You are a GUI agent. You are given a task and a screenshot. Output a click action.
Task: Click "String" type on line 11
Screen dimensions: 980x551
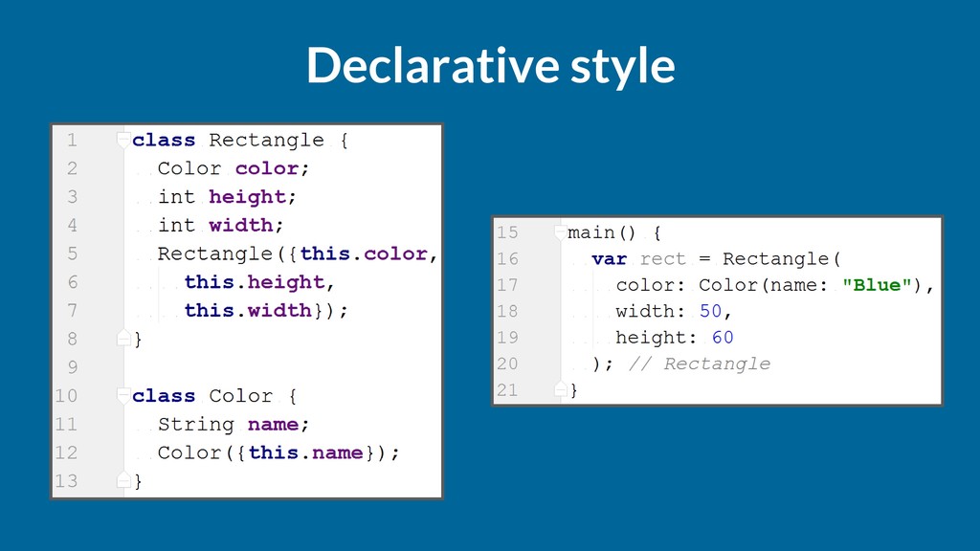[x=195, y=425]
